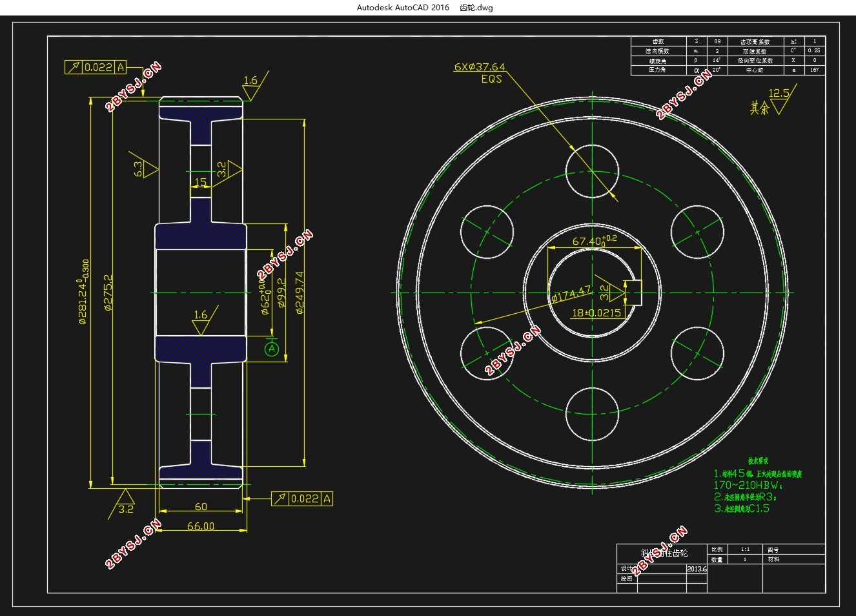Click the 设计 title block cell
The width and height of the screenshot is (856, 616).
point(627,569)
